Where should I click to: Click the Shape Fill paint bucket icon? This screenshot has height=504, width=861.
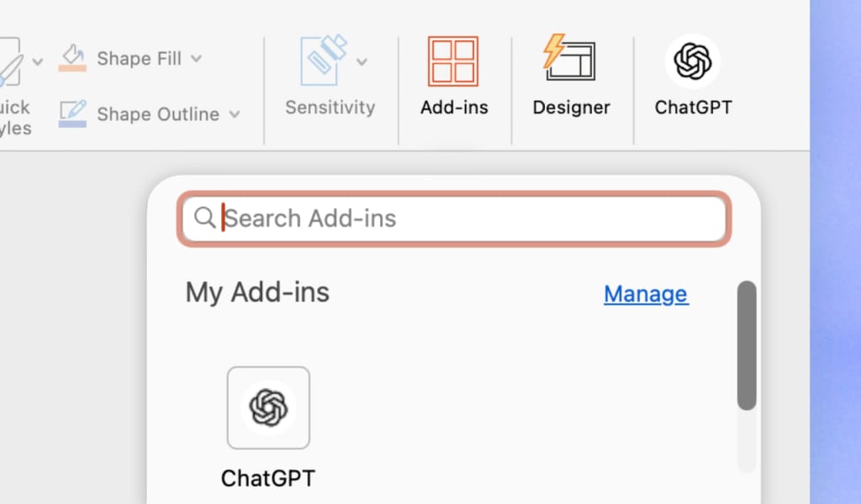pyautogui.click(x=72, y=58)
